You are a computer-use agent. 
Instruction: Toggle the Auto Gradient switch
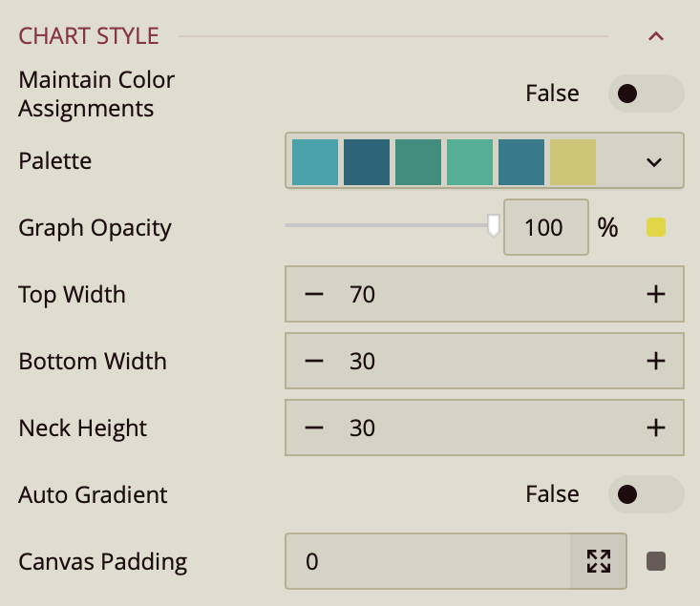pyautogui.click(x=646, y=494)
